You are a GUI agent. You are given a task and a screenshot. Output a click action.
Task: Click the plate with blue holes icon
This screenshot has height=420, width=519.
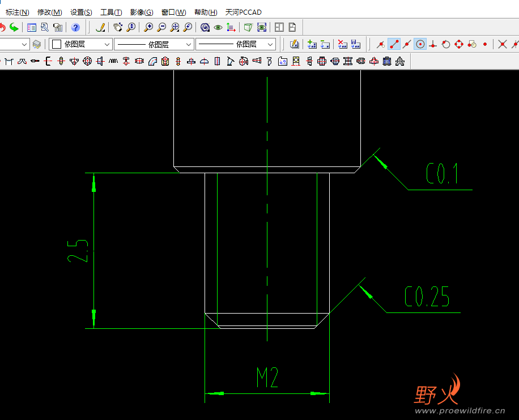(x=283, y=61)
